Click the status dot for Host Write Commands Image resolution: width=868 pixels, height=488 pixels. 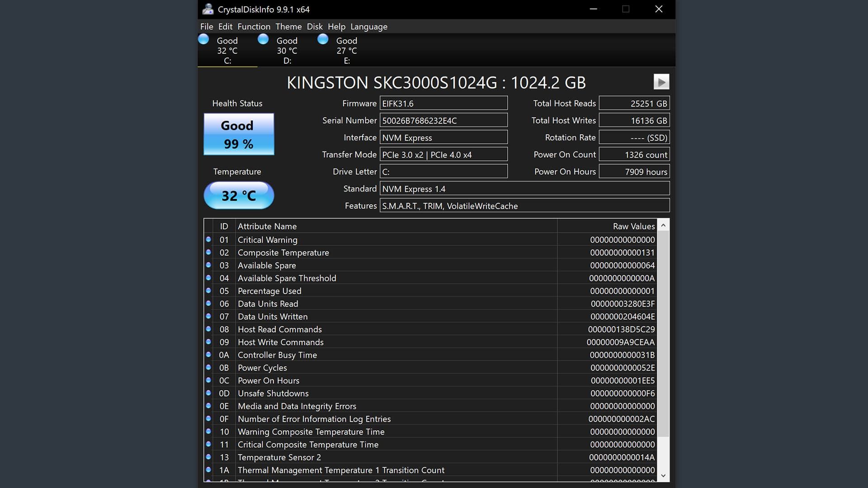(208, 342)
